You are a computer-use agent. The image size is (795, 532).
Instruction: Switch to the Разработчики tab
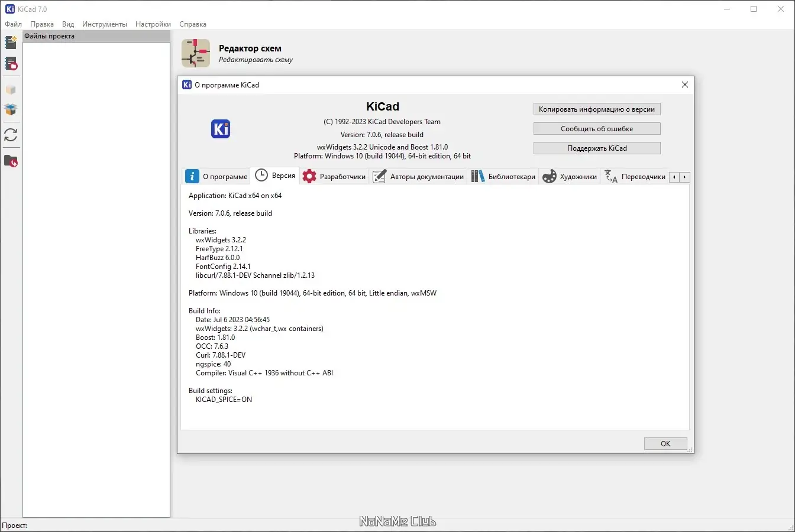tap(334, 176)
